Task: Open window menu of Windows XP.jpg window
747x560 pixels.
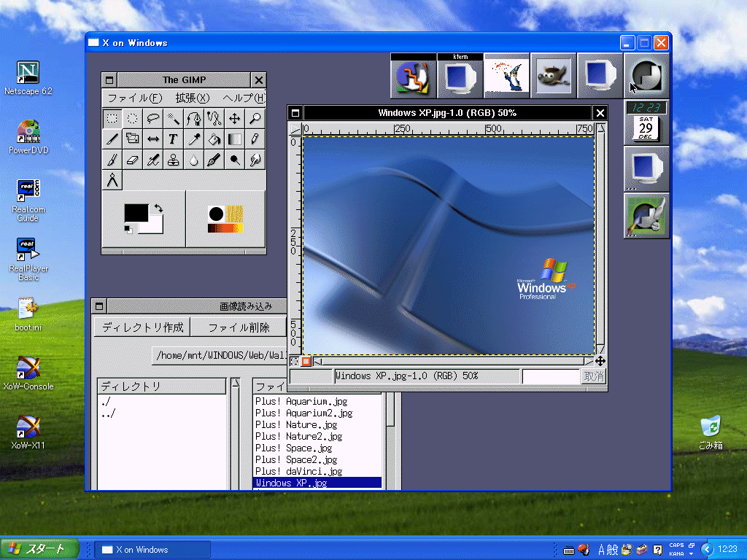Action: tap(295, 113)
